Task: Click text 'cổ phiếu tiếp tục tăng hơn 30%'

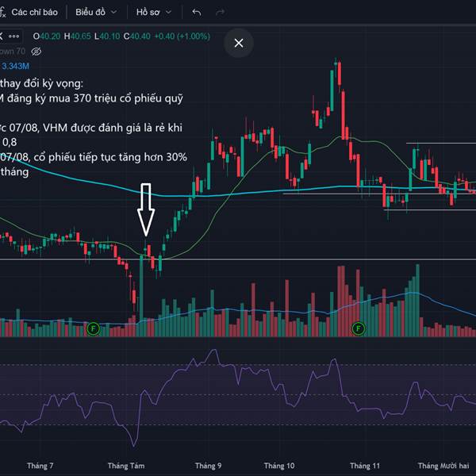Action: [x=110, y=157]
